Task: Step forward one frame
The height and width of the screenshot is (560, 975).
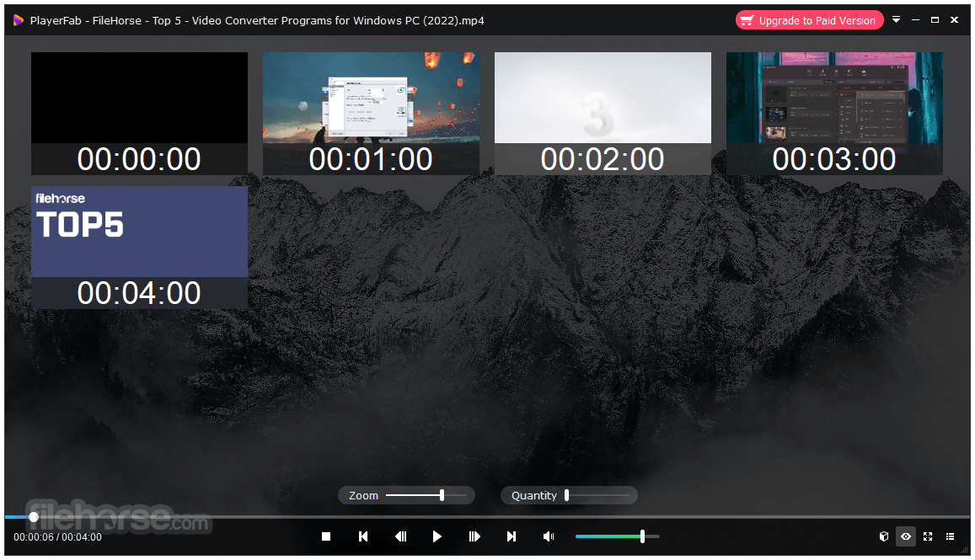Action: point(474,536)
